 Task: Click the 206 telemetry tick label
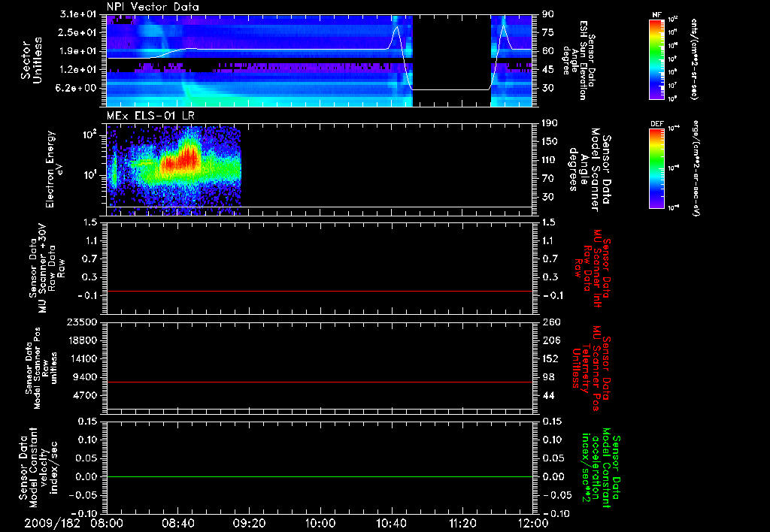click(x=550, y=340)
